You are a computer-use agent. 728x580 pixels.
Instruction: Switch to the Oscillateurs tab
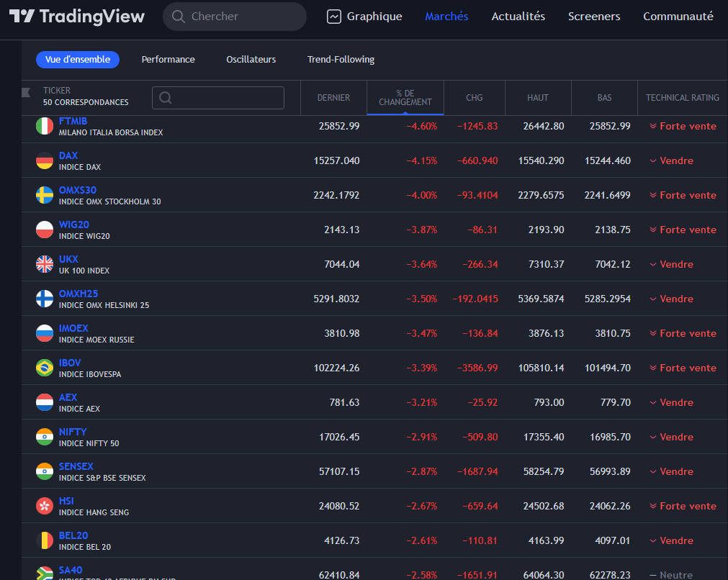(251, 60)
